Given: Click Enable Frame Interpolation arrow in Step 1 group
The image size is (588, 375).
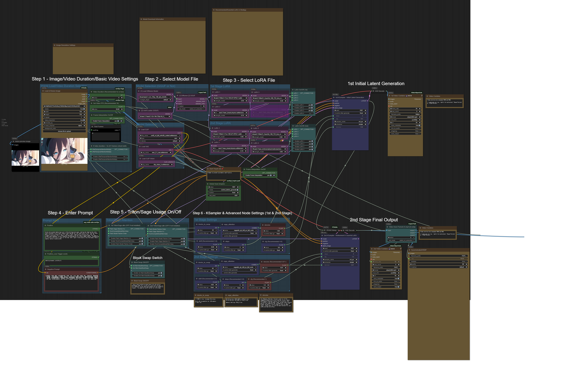Looking at the screenshot, I should tap(121, 121).
